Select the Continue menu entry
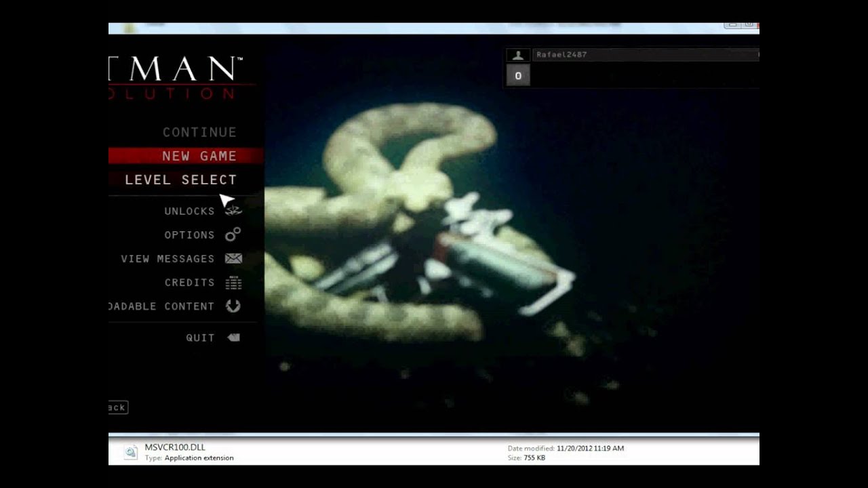This screenshot has width=868, height=488. point(199,132)
